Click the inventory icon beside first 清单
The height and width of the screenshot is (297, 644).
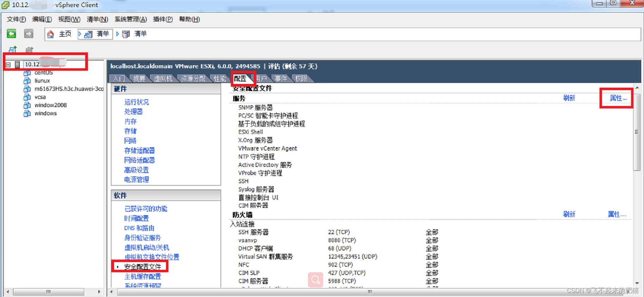tap(88, 34)
